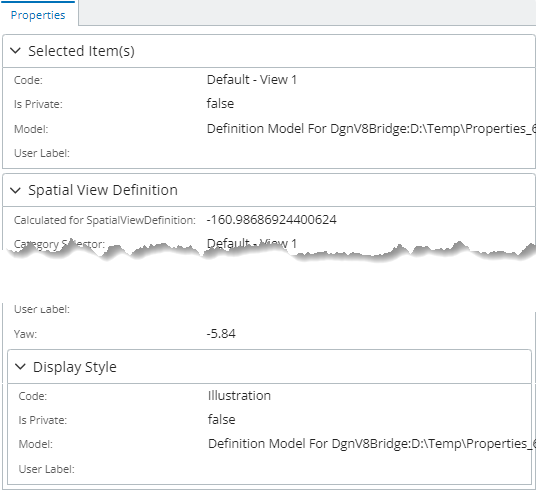
Task: Select the 'Illustration' code value
Action: click(239, 396)
